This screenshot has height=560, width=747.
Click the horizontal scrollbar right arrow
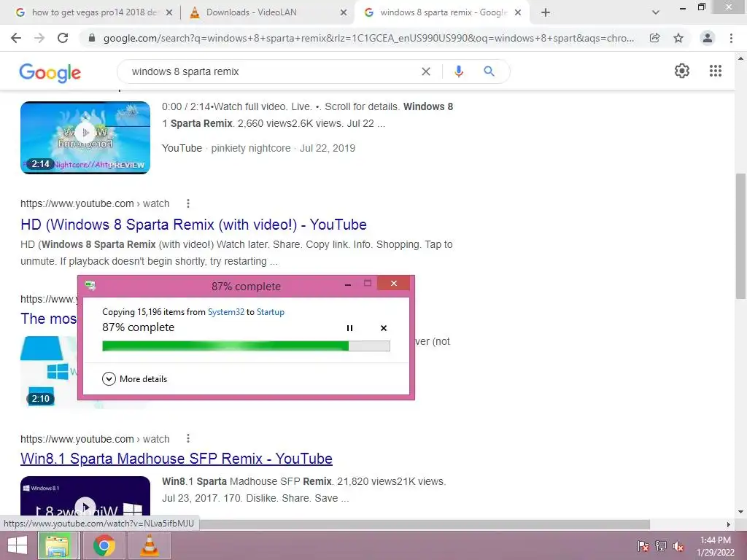coord(729,524)
